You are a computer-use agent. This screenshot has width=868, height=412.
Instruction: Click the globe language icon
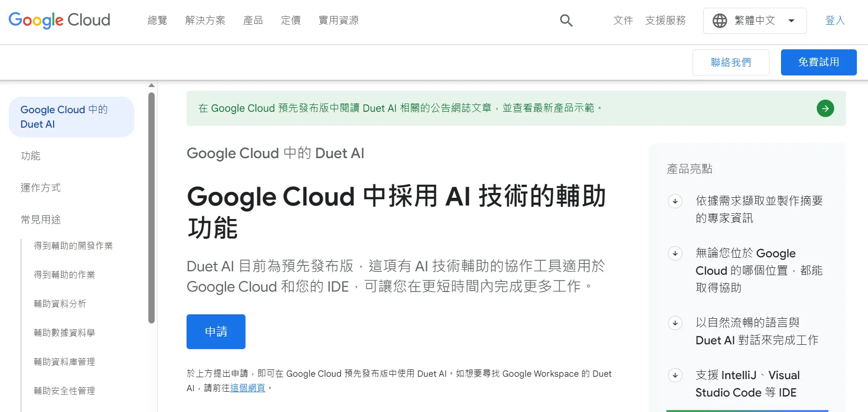(720, 21)
